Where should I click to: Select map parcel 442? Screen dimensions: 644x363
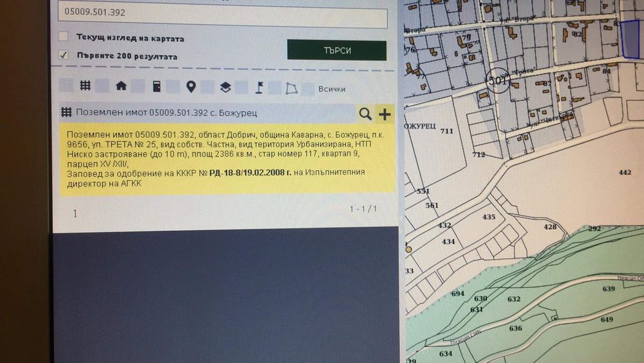(625, 172)
